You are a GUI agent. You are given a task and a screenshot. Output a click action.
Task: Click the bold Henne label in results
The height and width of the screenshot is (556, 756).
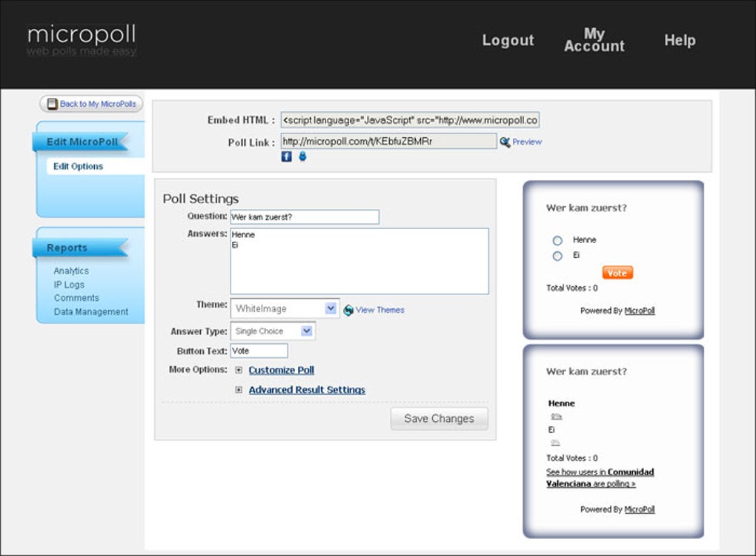pyautogui.click(x=561, y=403)
